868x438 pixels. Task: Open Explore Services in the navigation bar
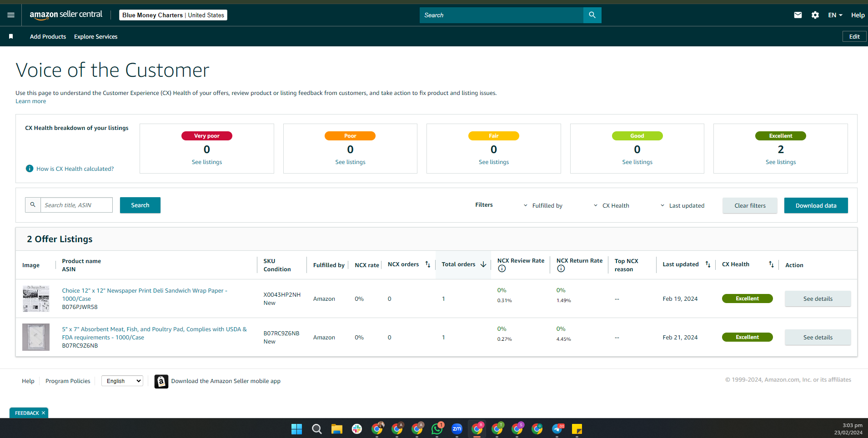pos(96,36)
